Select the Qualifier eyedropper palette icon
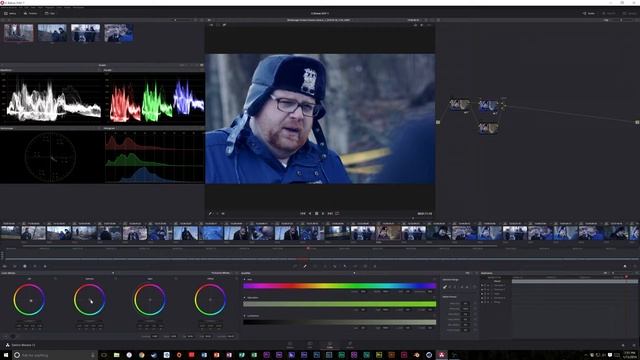Viewport: 640px width, 360px height. tap(305, 267)
